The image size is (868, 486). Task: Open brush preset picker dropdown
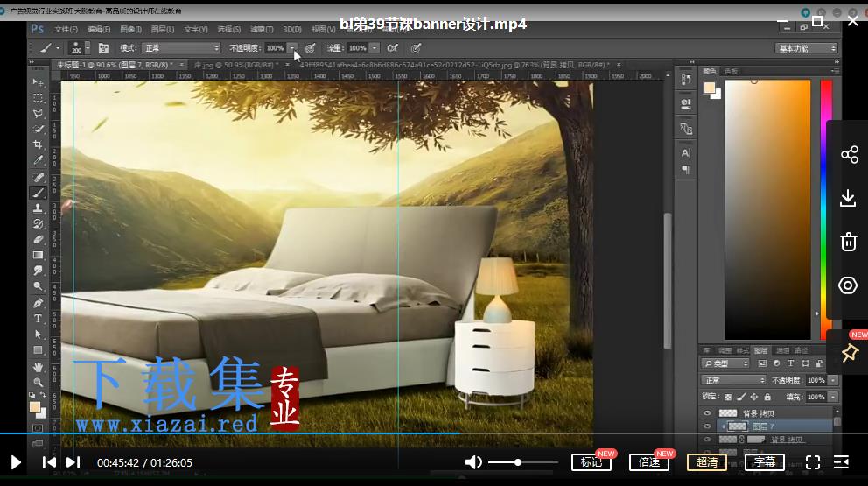pyautogui.click(x=87, y=48)
